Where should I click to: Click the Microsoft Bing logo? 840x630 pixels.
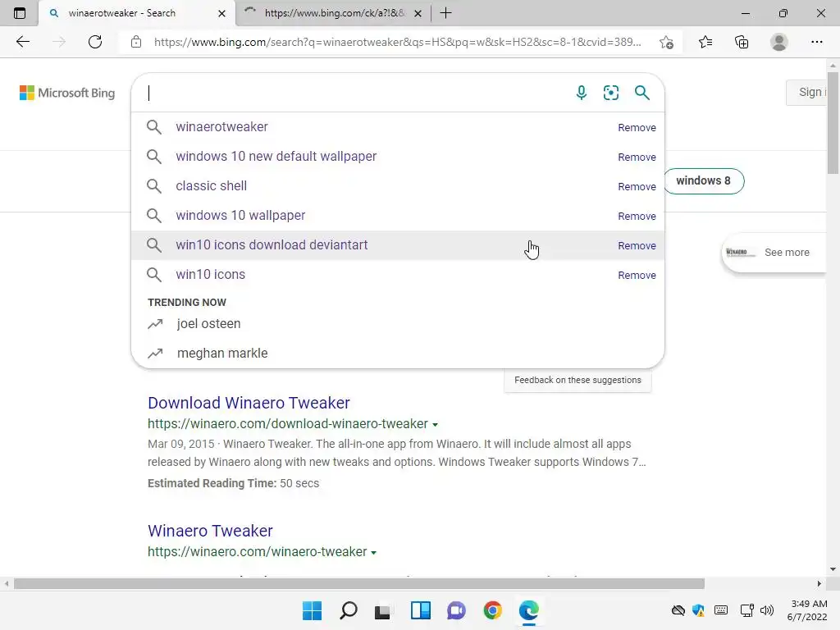coord(67,93)
